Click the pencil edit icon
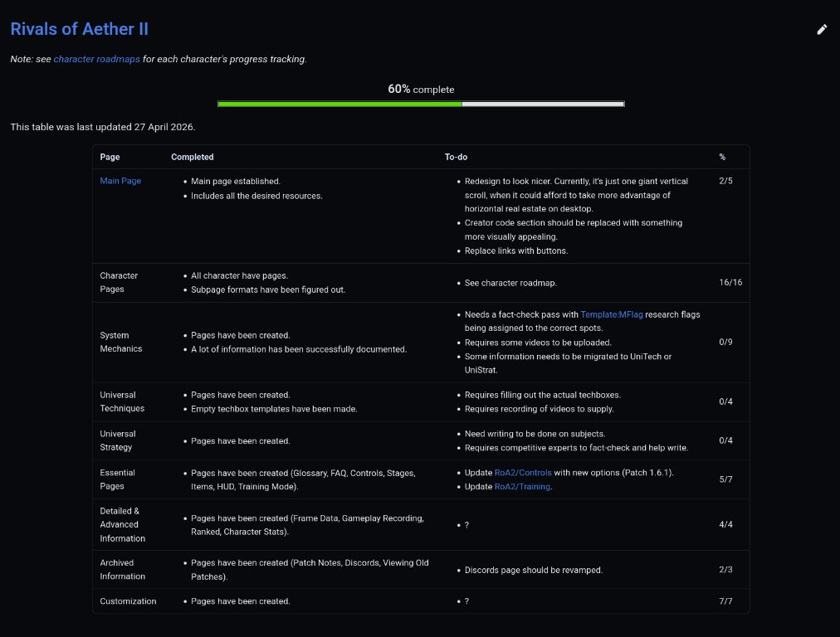 coord(822,29)
